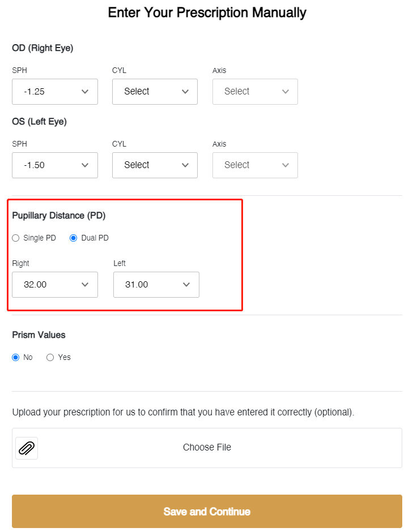Click the chevron arrow in left eye CYL
This screenshot has width=413, height=532.
[185, 165]
